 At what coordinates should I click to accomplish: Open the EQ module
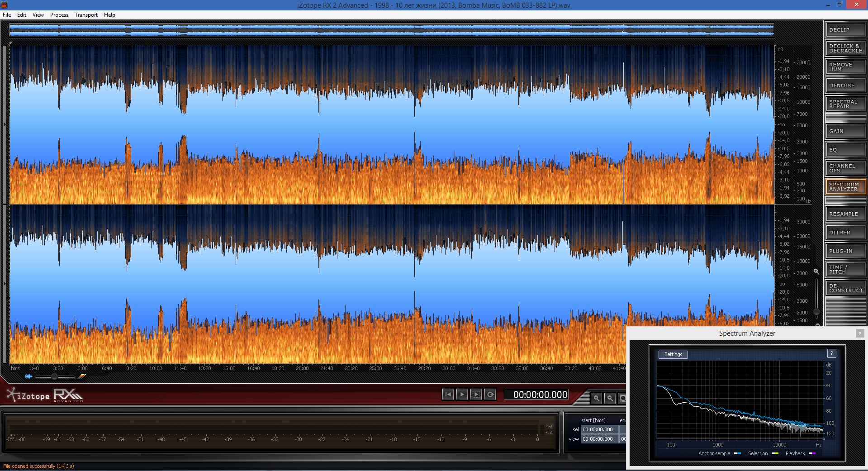pyautogui.click(x=845, y=150)
